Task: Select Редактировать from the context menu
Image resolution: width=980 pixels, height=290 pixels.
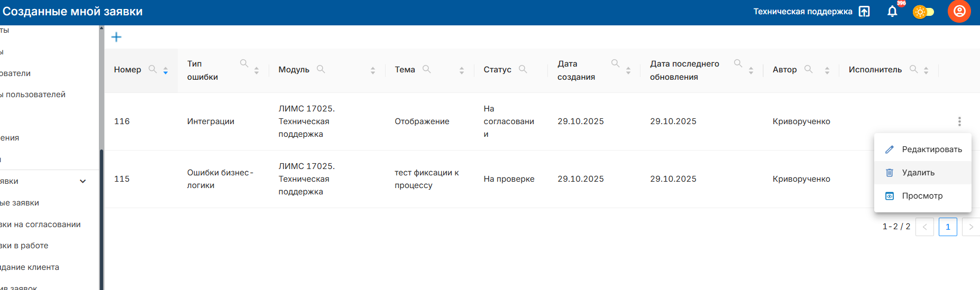Action: pyautogui.click(x=931, y=149)
